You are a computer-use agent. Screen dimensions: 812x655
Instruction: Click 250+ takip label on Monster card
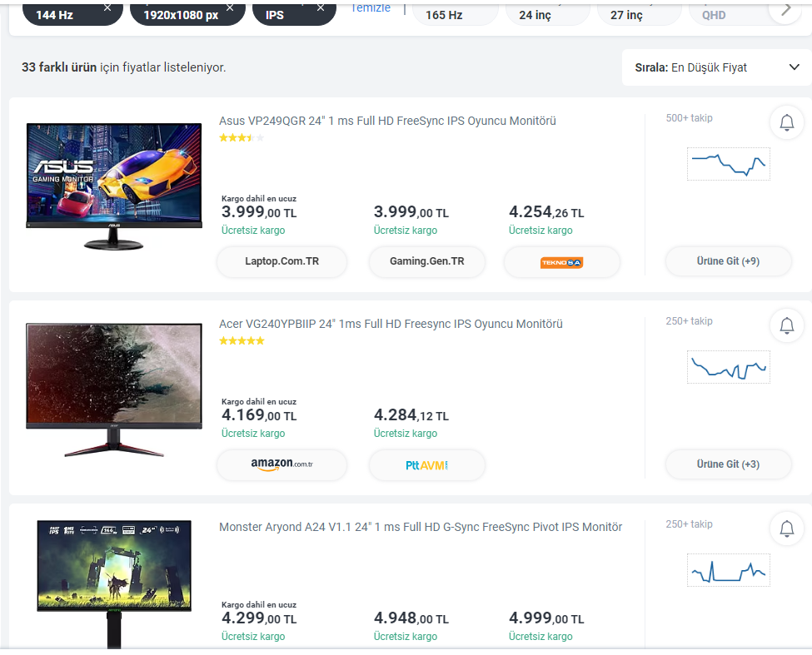click(690, 524)
